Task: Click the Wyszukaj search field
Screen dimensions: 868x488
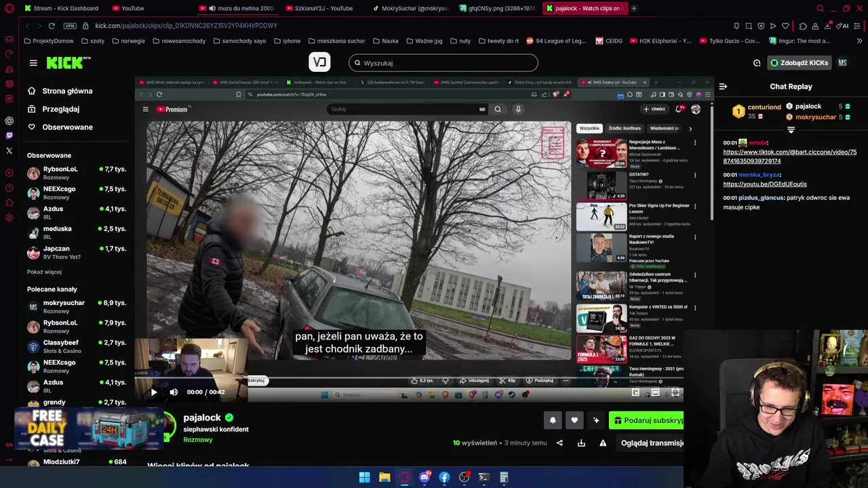Action: (x=443, y=63)
